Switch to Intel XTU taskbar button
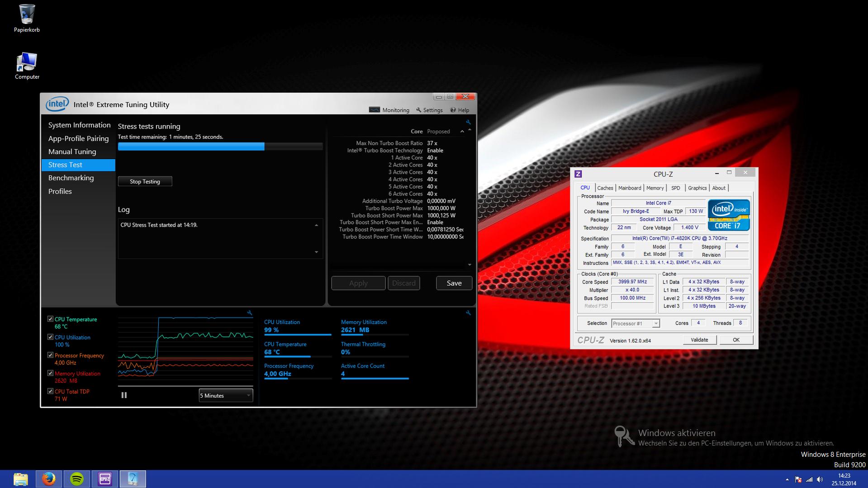The height and width of the screenshot is (488, 868). pos(133,479)
